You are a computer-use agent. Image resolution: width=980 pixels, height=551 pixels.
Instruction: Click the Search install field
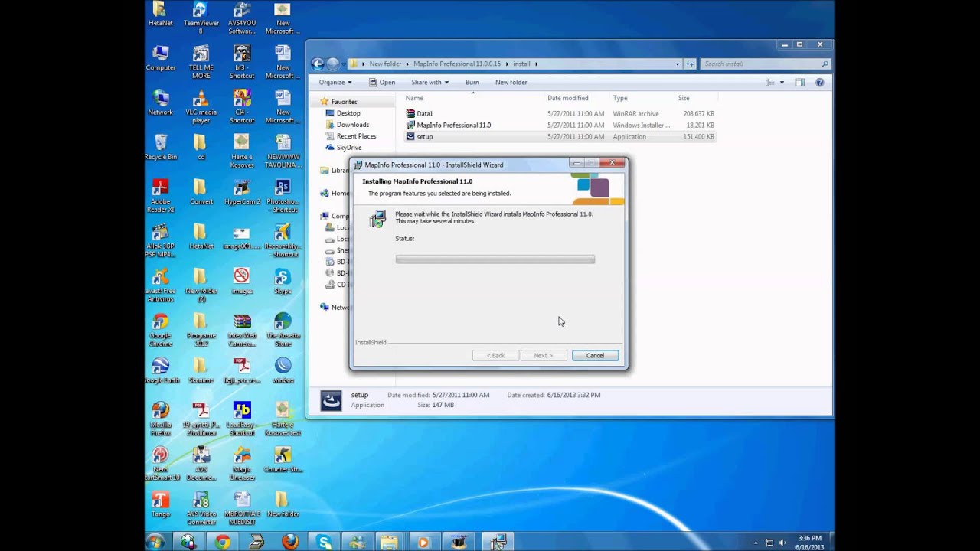(764, 64)
